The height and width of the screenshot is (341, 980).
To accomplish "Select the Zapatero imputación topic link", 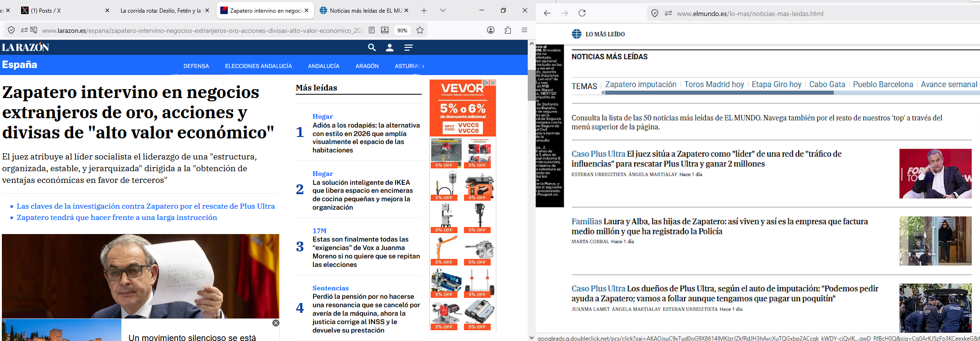I will tap(641, 84).
